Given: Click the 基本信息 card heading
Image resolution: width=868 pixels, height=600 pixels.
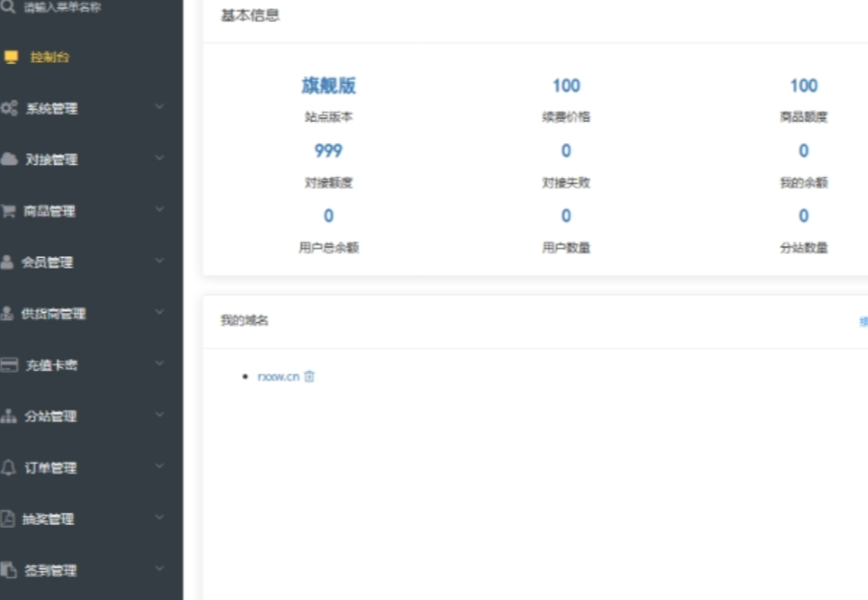Looking at the screenshot, I should tap(250, 15).
